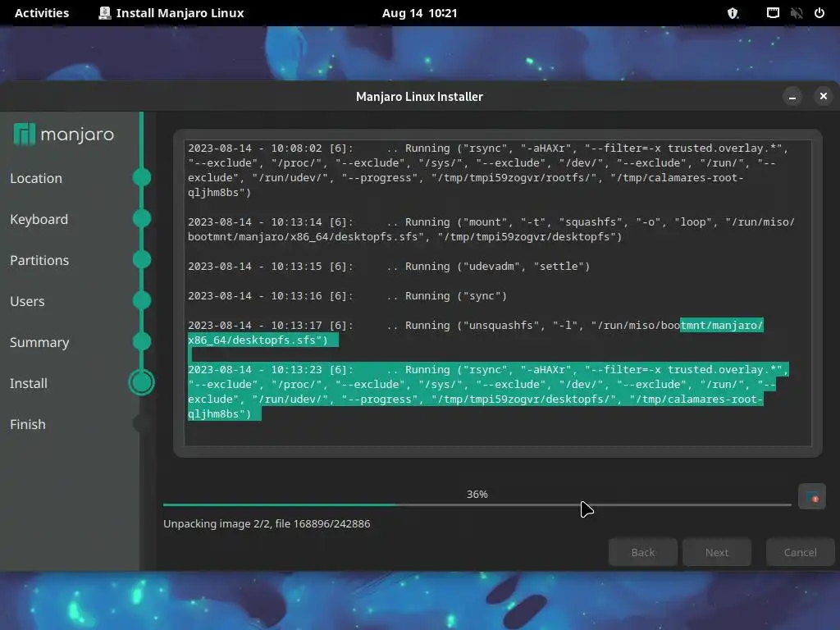Click the muted volume tray icon

[796, 13]
